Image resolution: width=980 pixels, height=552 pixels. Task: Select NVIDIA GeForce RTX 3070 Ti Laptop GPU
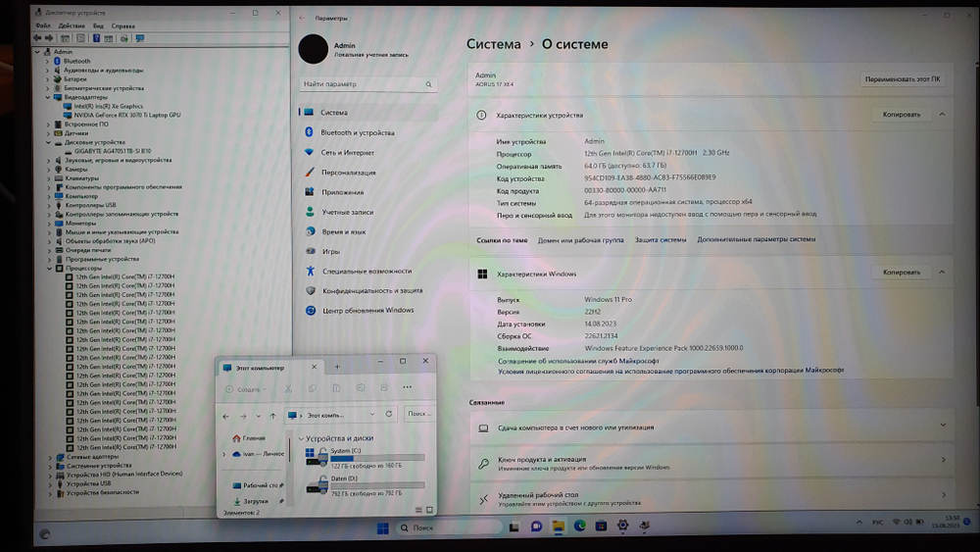(126, 115)
